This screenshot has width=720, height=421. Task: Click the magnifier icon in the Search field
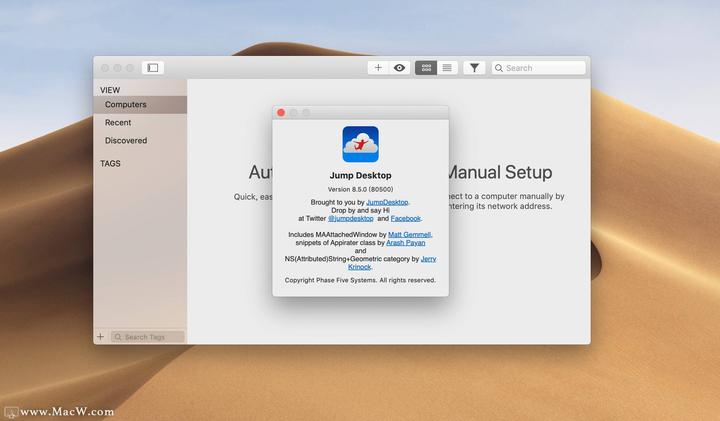click(499, 68)
